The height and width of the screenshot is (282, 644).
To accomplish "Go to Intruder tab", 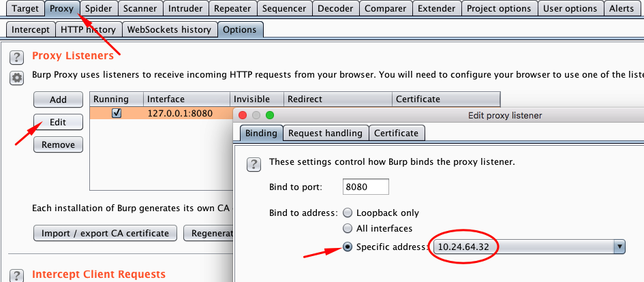I will click(x=185, y=8).
